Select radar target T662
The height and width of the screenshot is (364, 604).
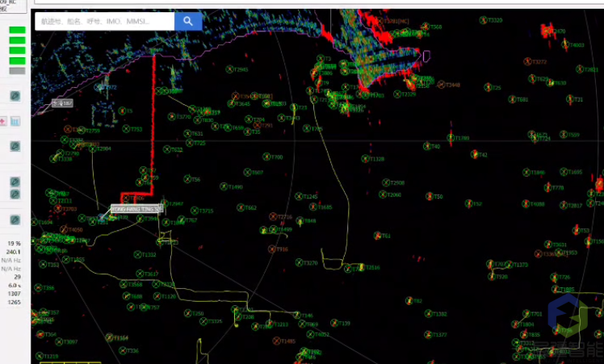point(241,207)
